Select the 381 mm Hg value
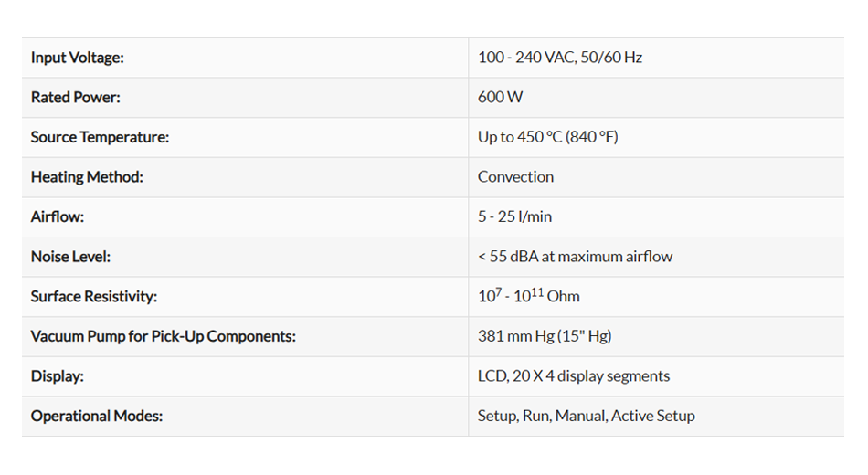Viewport: 868px width, 475px height. click(545, 336)
